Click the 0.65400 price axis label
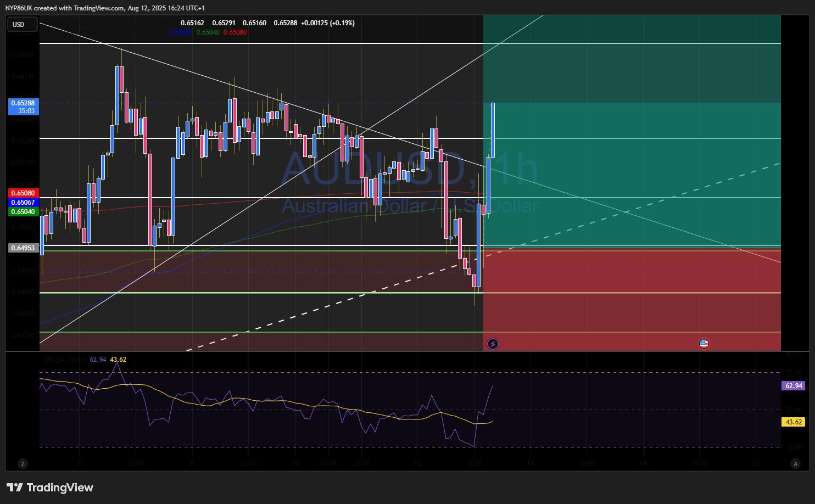The height and width of the screenshot is (504, 815). [24, 55]
